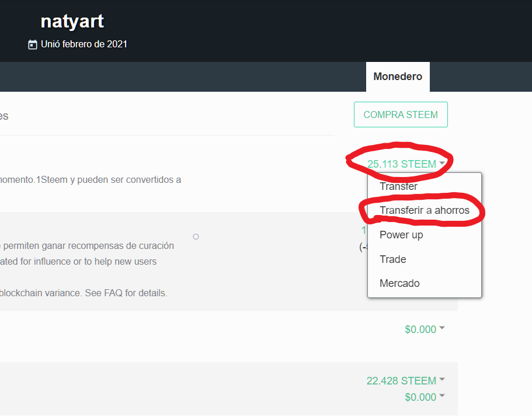Expand the 22.428 STEEM savings dropdown
532x416 pixels.
tap(405, 381)
